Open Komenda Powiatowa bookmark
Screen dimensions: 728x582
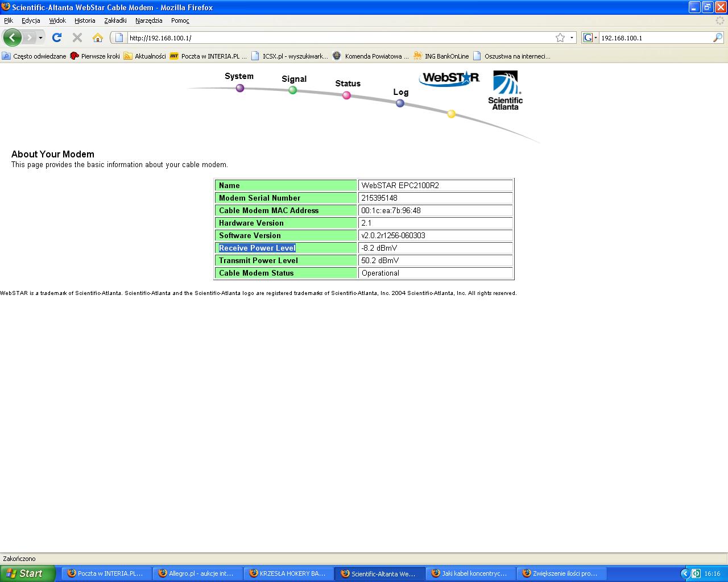pyautogui.click(x=371, y=56)
